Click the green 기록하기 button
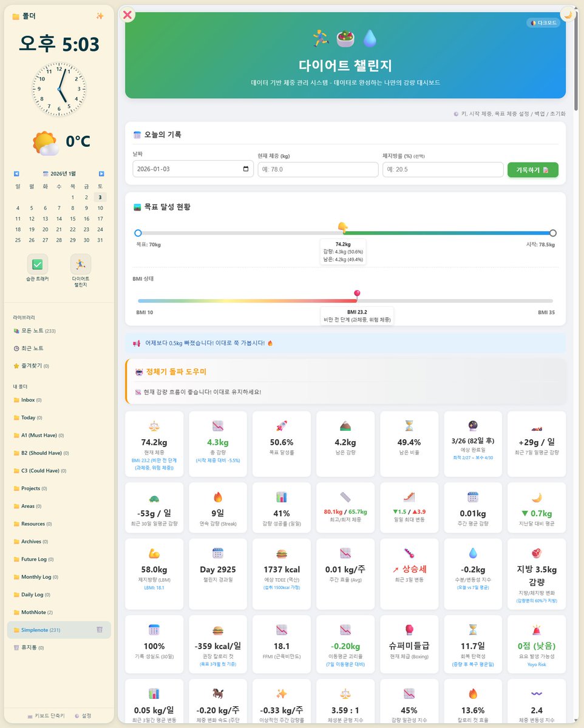The height and width of the screenshot is (728, 584). pos(532,170)
